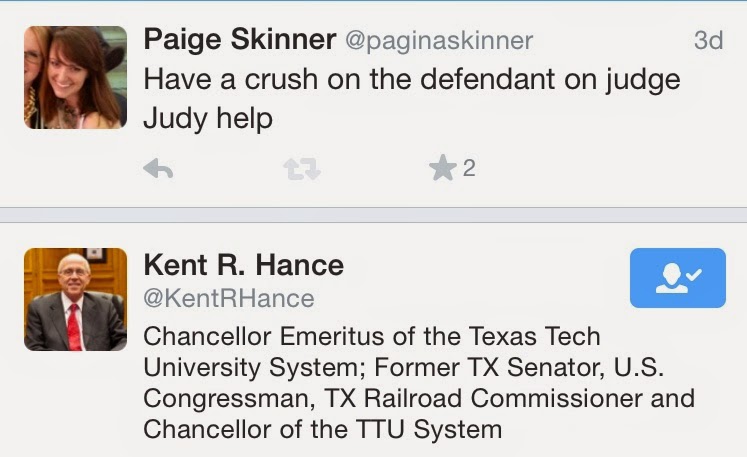Screen dimensions: 747x457
Task: Click the favorite count number 2
Action: pyautogui.click(x=469, y=169)
